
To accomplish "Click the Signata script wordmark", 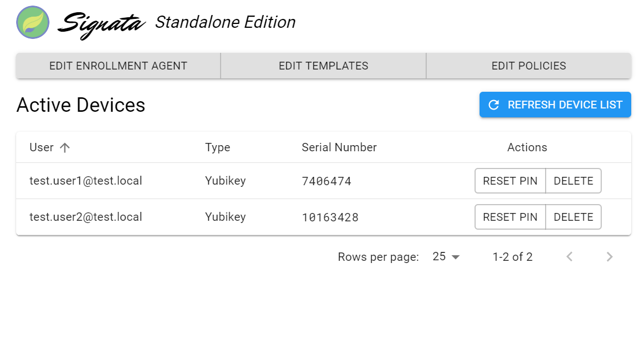I will point(102,24).
